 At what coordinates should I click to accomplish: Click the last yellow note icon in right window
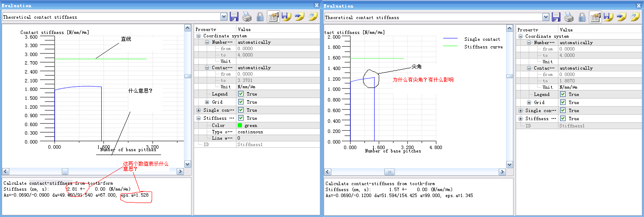[x=635, y=17]
